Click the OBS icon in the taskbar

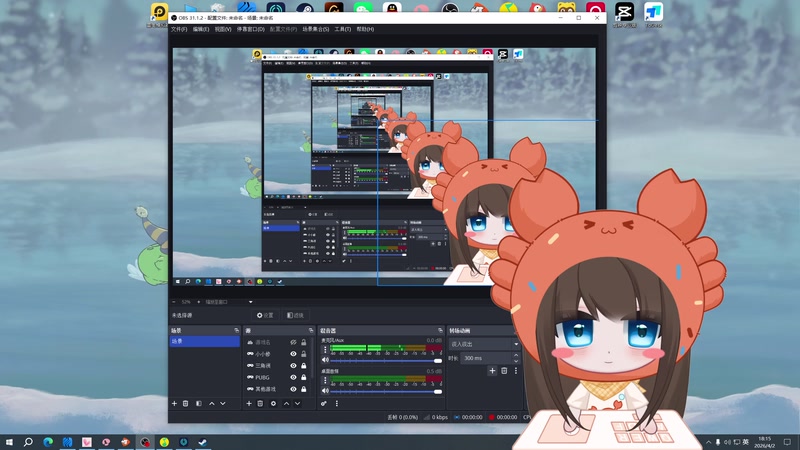pyautogui.click(x=145, y=442)
